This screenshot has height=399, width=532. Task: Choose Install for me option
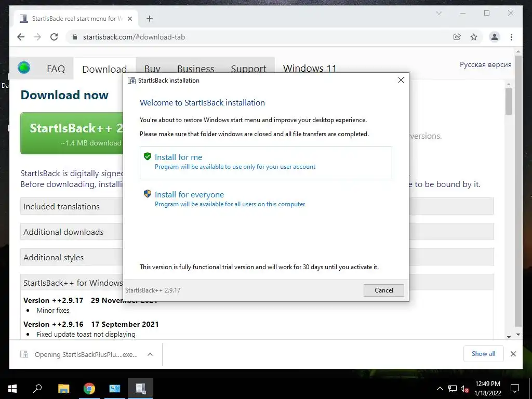(265, 163)
